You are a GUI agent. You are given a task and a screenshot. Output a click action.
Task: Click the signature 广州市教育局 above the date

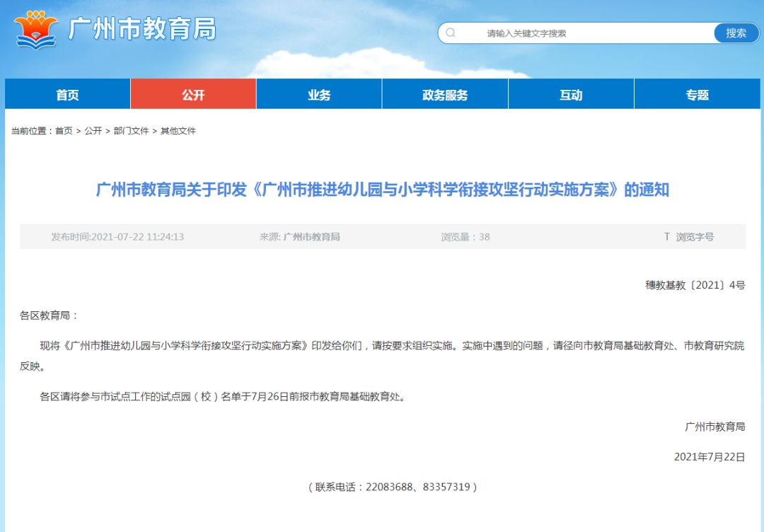pos(714,427)
